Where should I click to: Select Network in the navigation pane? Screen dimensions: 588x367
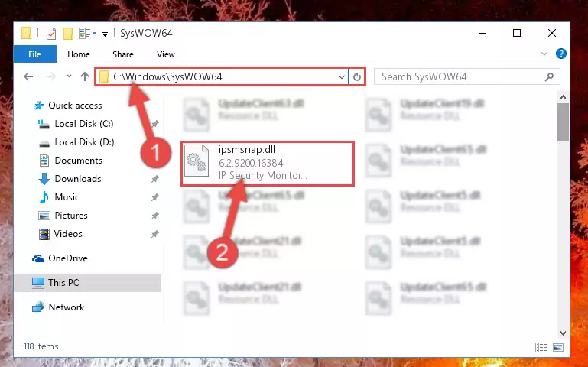(66, 307)
